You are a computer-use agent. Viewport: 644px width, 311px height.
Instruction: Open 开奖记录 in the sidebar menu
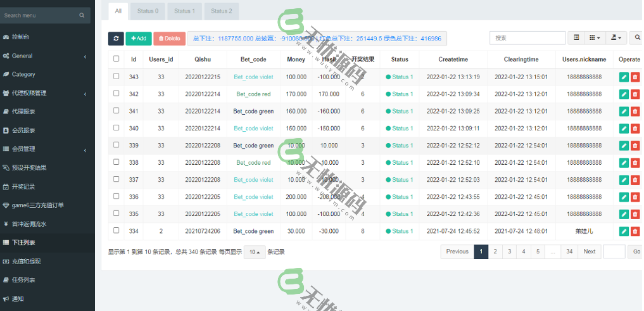[x=23, y=187]
